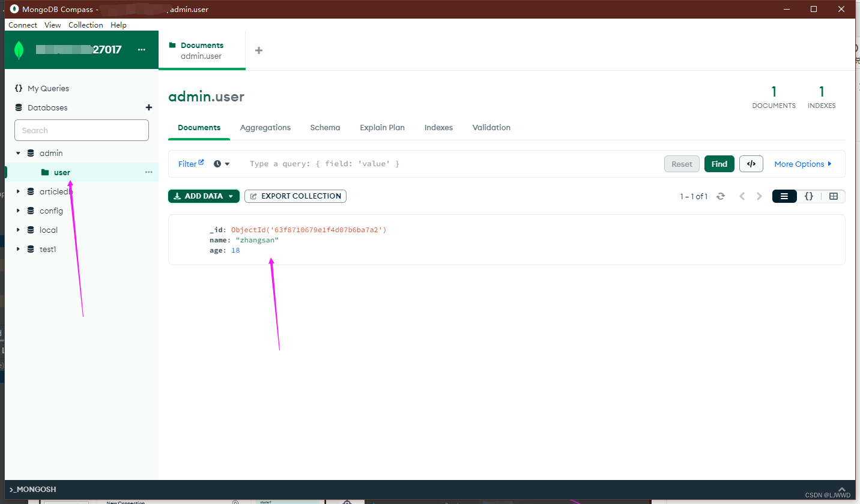Screen dimensions: 860x504
Task: Select the Documents admin.user workspace tab
Action: point(202,50)
